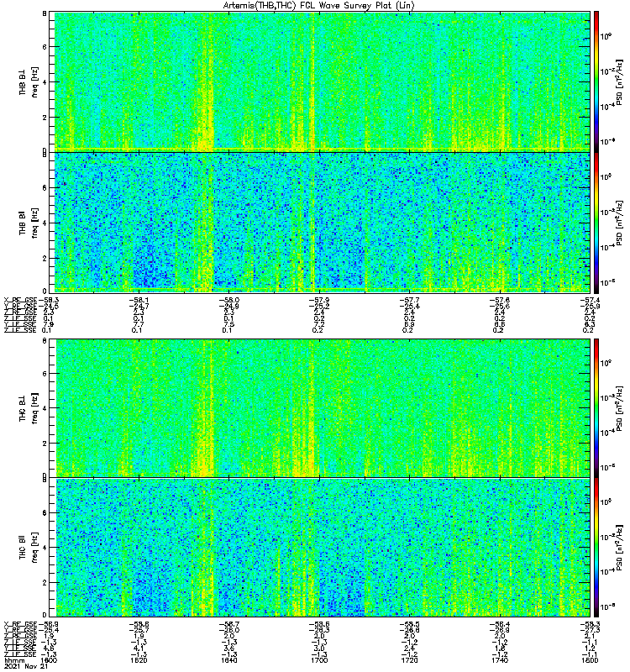The image size is (630, 672).
Task: Click the THC Y_RE_GSE value '-27.3'
Action: [590, 631]
